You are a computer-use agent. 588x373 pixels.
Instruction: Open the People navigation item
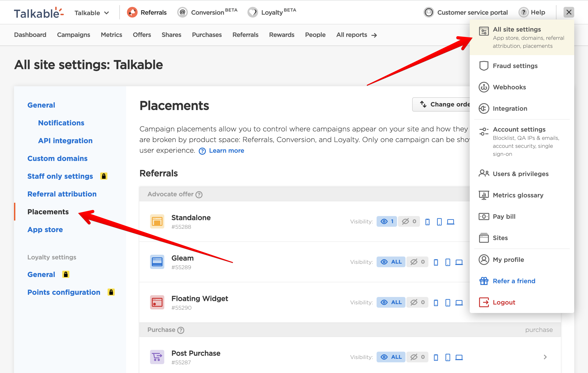[x=315, y=35]
